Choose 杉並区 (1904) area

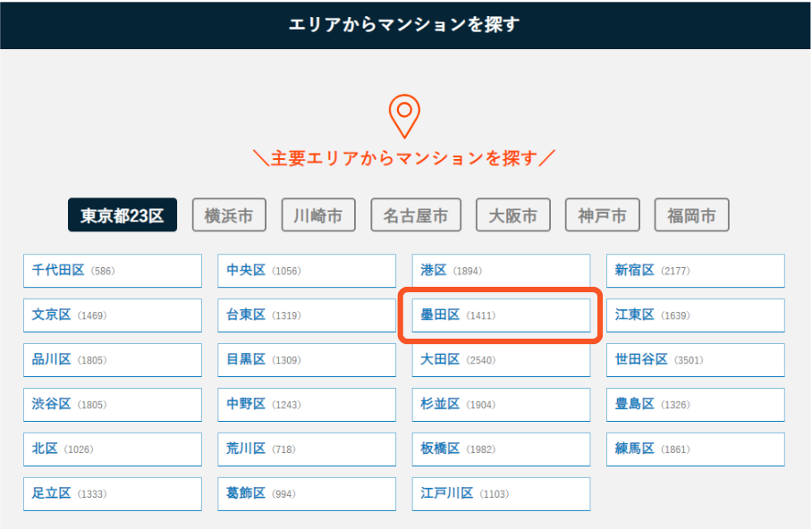(x=501, y=404)
